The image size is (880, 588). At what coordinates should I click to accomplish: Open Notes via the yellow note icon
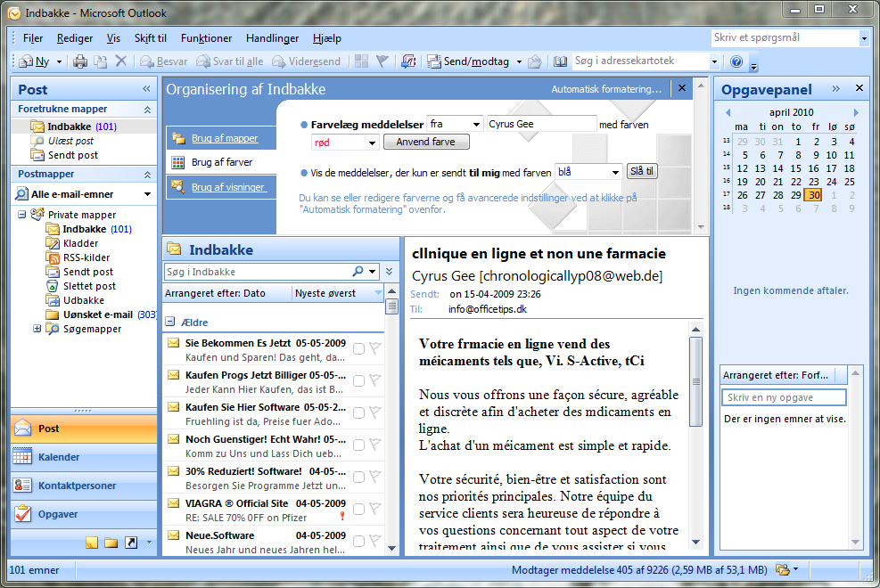tap(92, 543)
